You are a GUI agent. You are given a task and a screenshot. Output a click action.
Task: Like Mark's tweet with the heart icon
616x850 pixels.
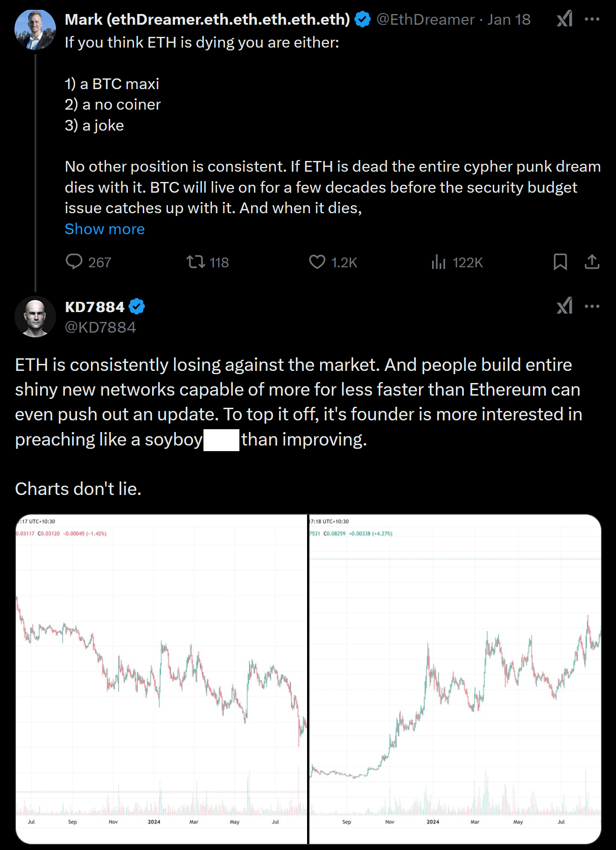point(317,262)
